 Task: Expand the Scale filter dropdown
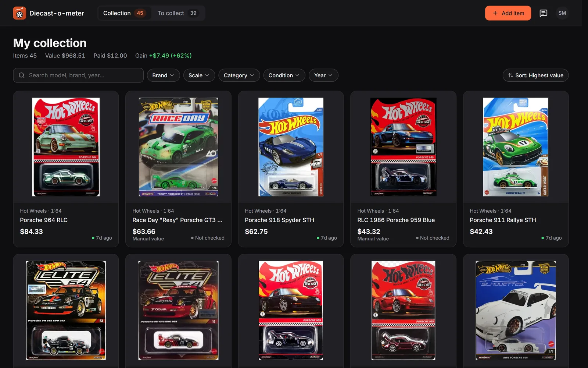[199, 75]
